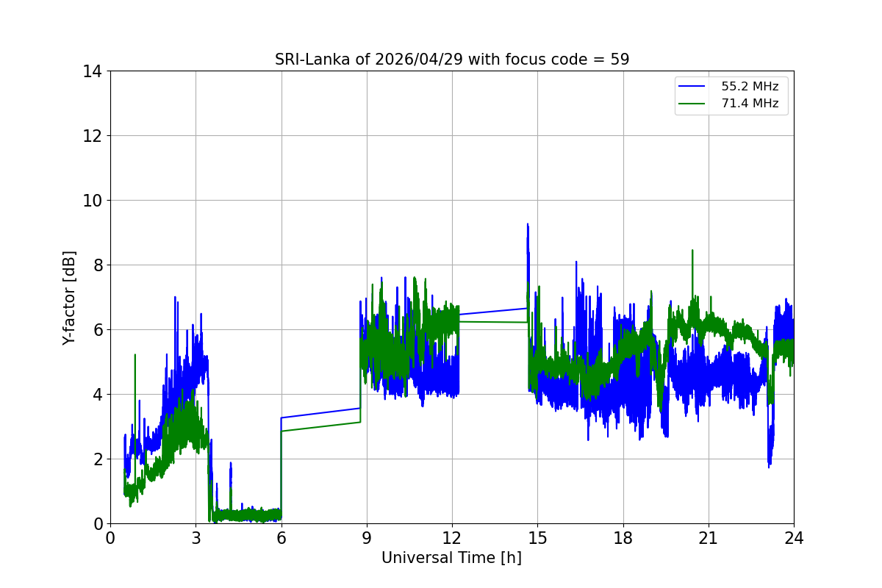Screen dimensions: 882x588
Task: Click the x-axis tick label 12
Action: tap(452, 537)
